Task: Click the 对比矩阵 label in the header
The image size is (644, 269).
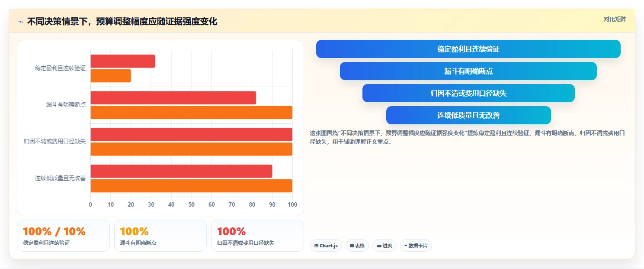Action: click(615, 19)
